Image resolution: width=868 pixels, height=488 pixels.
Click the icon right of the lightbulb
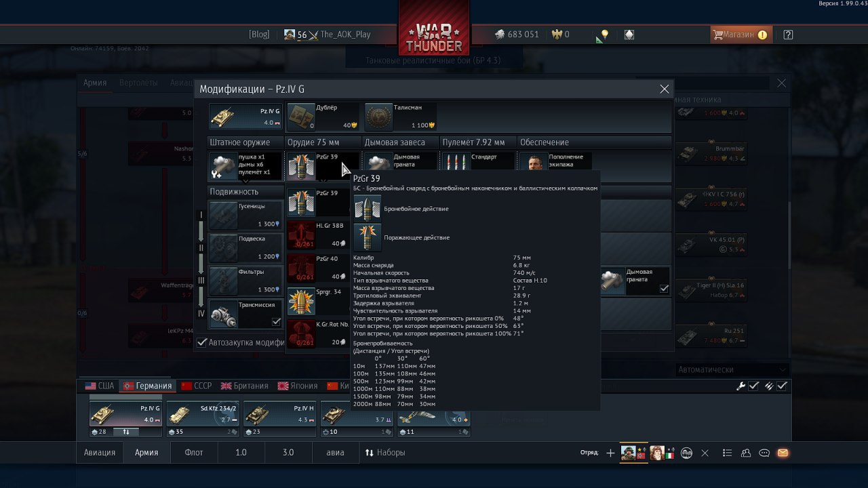coord(629,35)
